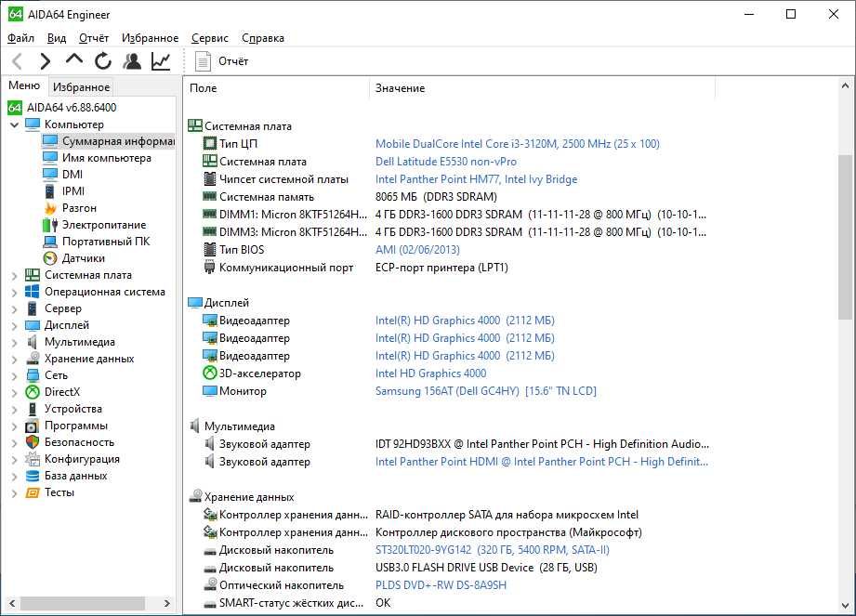Select the 'Системная память' row
Image resolution: width=856 pixels, height=616 pixels.
448,196
